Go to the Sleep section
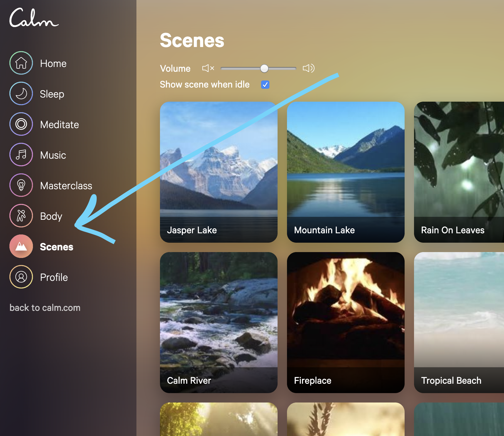Viewport: 504px width, 436px height. point(52,94)
